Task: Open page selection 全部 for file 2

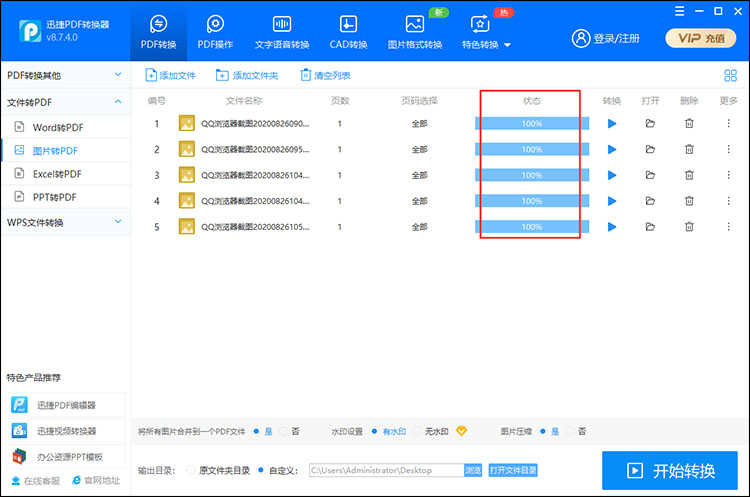Action: pos(419,150)
